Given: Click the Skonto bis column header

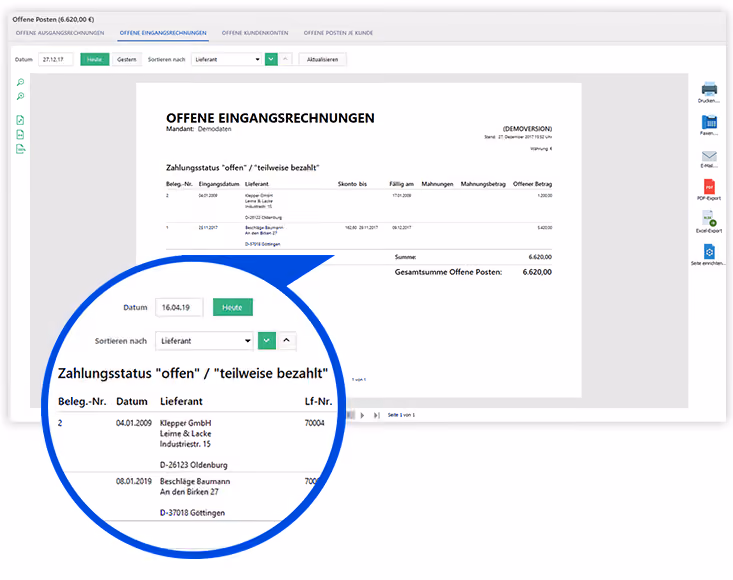Looking at the screenshot, I should 352,184.
